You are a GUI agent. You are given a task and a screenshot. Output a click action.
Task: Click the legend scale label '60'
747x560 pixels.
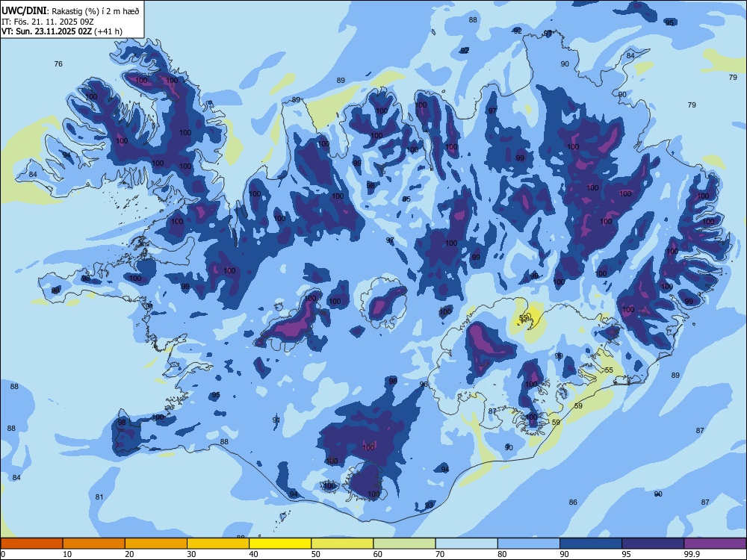(x=378, y=554)
